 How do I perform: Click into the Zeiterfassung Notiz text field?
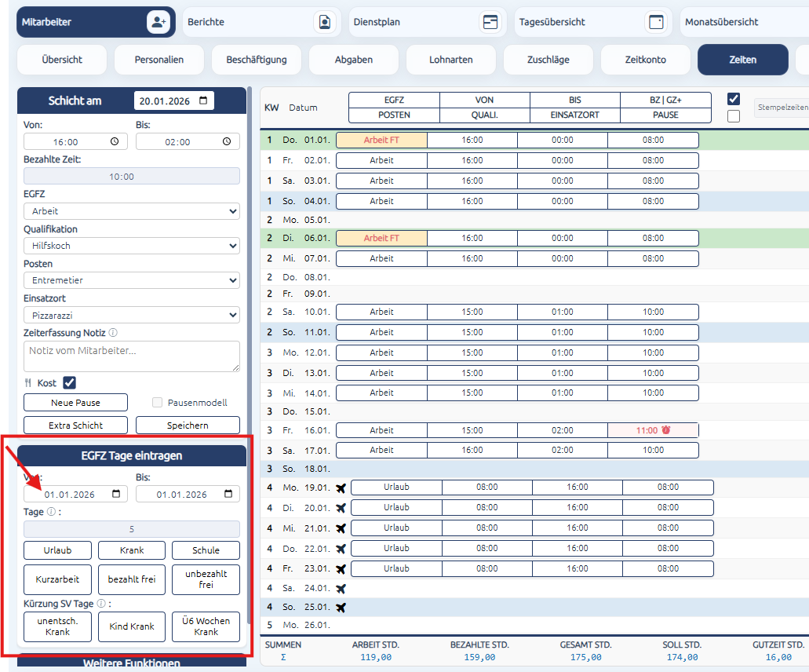(132, 356)
